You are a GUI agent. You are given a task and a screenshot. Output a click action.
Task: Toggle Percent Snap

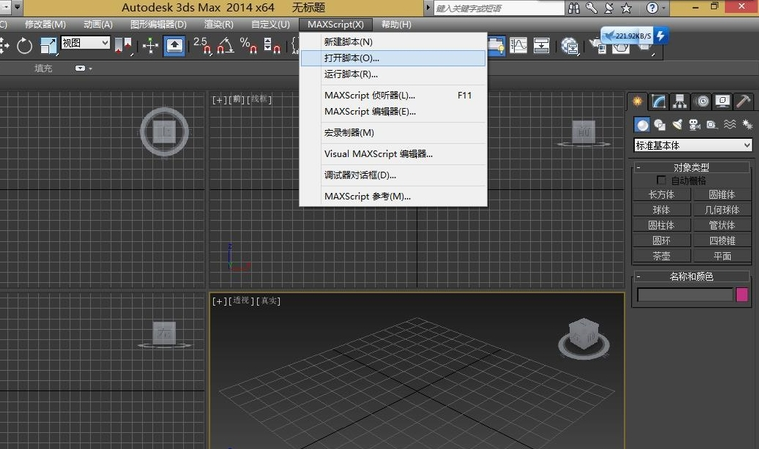click(x=248, y=46)
